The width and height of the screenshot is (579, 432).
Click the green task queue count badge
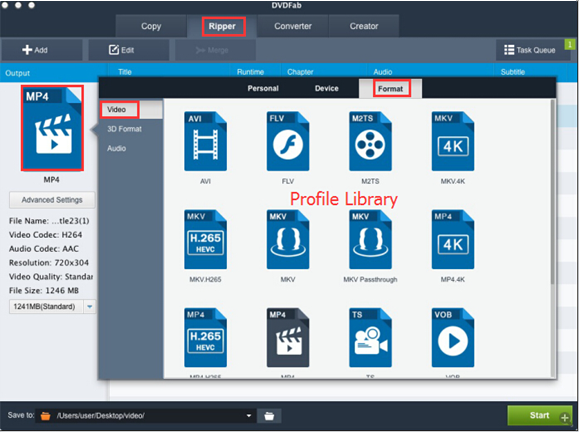(x=570, y=45)
